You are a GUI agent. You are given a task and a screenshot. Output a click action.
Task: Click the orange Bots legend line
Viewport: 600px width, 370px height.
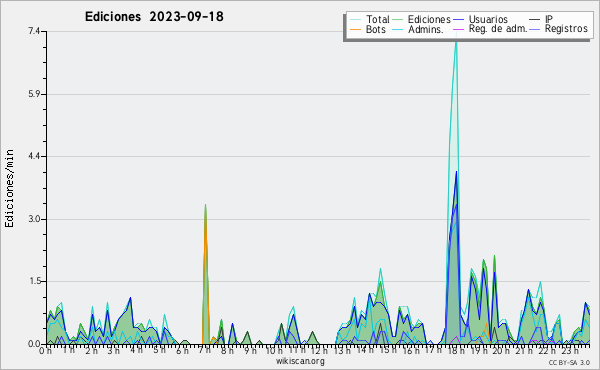(x=355, y=29)
